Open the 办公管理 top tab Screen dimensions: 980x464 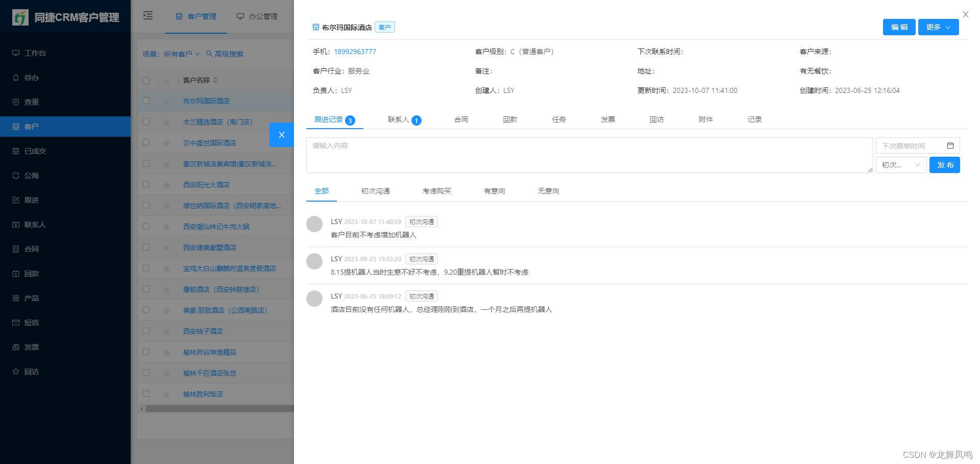[x=257, y=16]
